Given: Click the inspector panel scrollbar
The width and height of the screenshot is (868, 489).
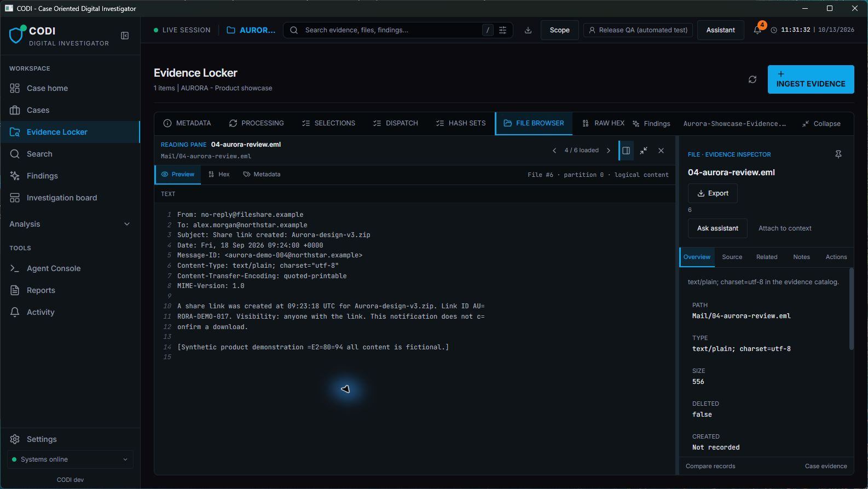Looking at the screenshot, I should pos(851,308).
